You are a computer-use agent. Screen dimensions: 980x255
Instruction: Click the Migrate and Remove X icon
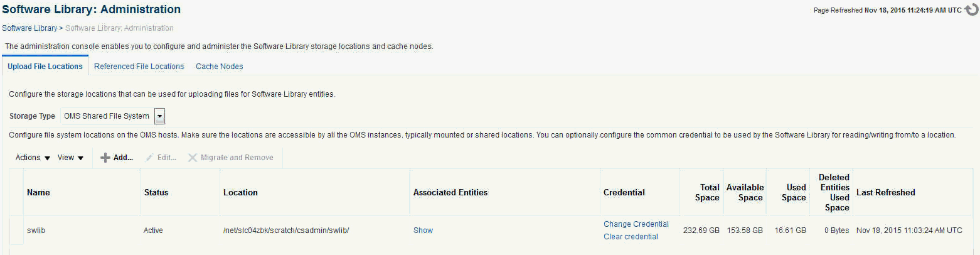(193, 158)
